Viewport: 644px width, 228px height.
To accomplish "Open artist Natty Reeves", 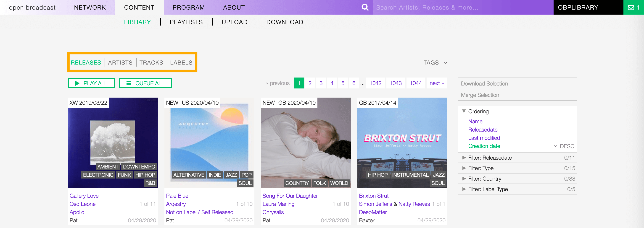I will 414,204.
